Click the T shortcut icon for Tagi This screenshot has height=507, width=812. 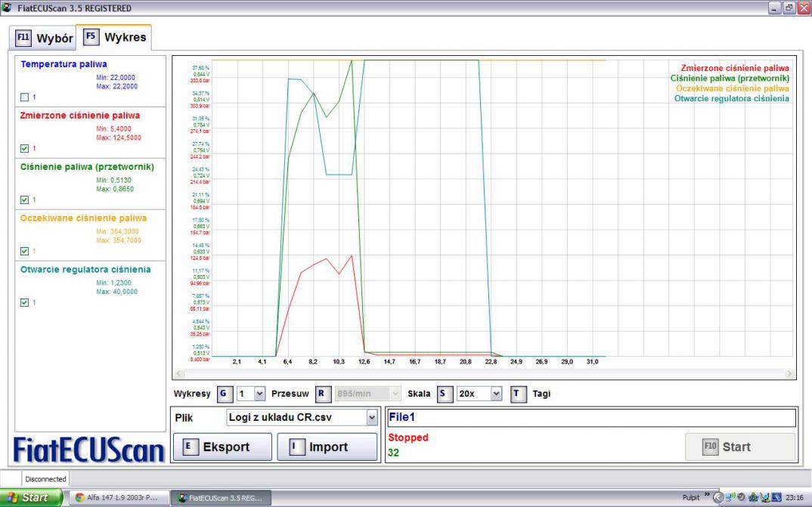(517, 393)
